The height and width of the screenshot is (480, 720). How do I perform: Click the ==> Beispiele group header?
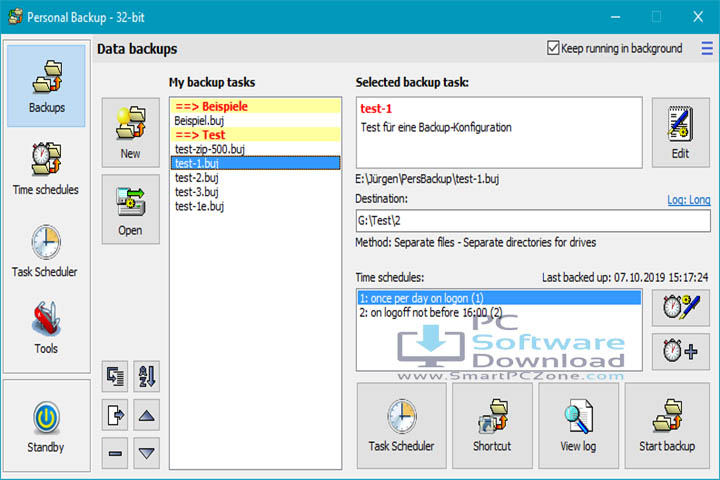[x=256, y=107]
